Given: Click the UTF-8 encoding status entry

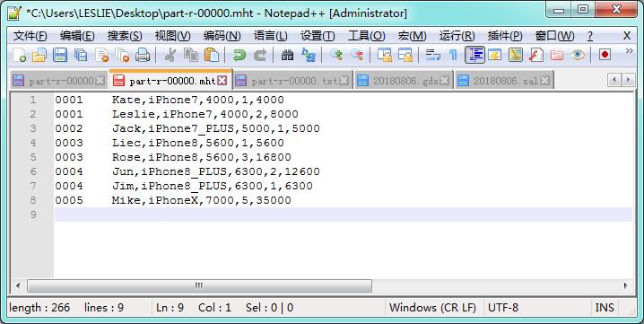Looking at the screenshot, I should (x=503, y=308).
